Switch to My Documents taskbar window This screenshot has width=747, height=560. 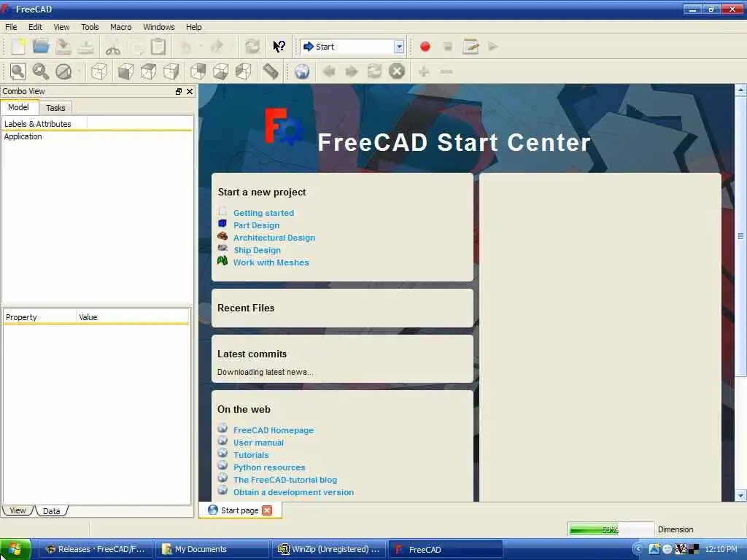(212, 549)
